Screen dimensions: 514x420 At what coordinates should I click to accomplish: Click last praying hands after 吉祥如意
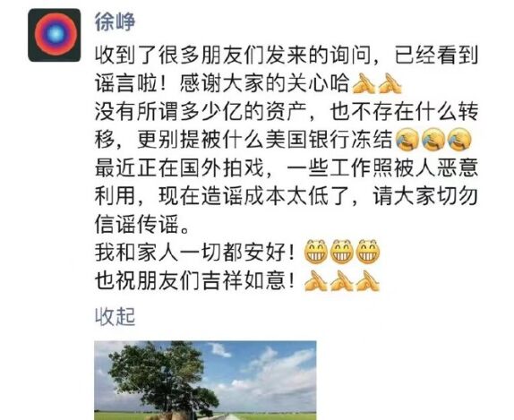[368, 281]
